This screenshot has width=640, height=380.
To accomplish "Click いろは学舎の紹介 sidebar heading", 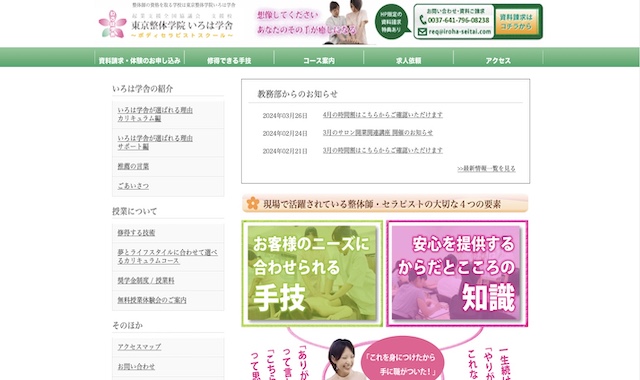I will pos(142,89).
